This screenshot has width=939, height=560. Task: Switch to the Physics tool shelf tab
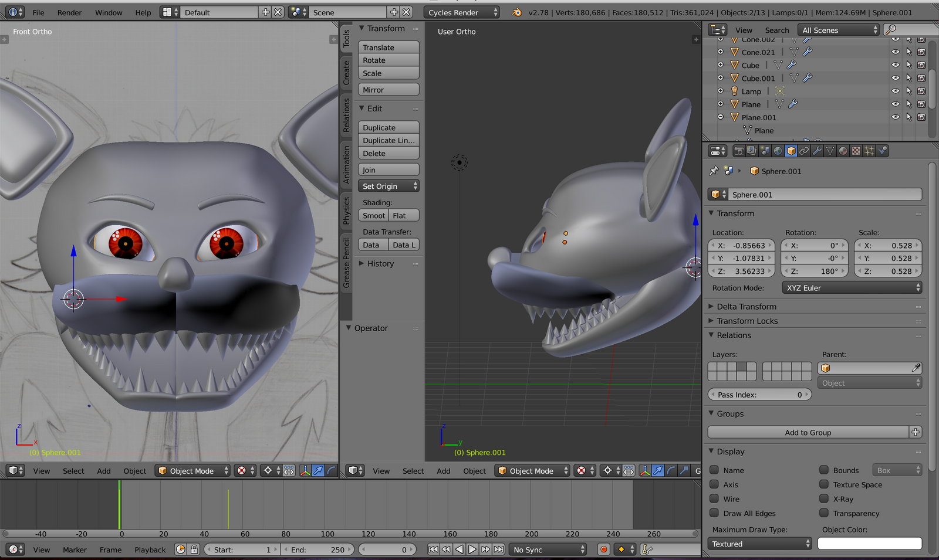(x=346, y=211)
